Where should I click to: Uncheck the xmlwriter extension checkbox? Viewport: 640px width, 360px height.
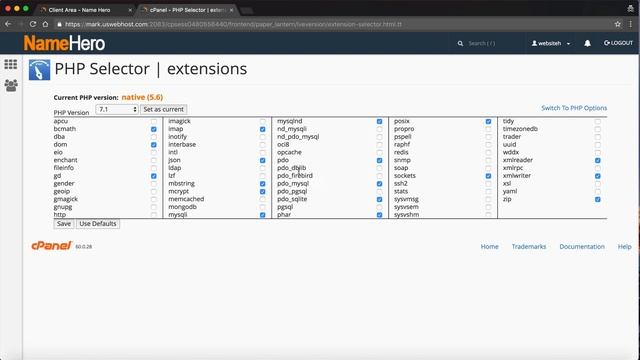598,176
